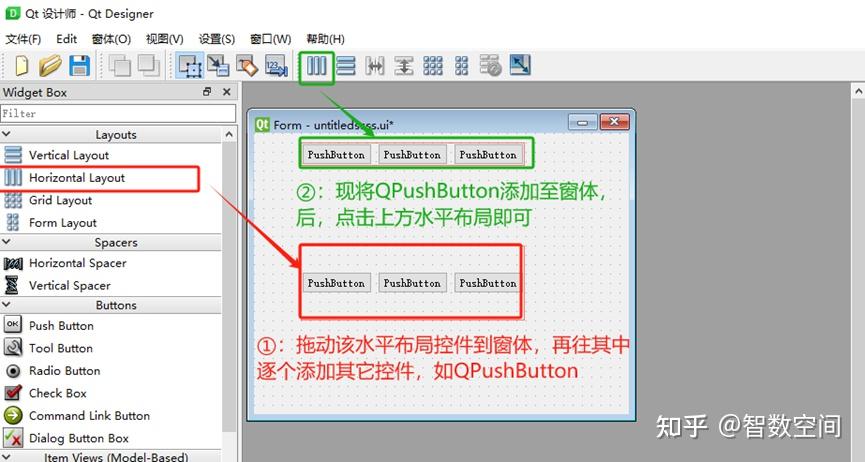This screenshot has width=865, height=462.
Task: Click the middle PushButton in the upper layout
Action: [x=413, y=155]
